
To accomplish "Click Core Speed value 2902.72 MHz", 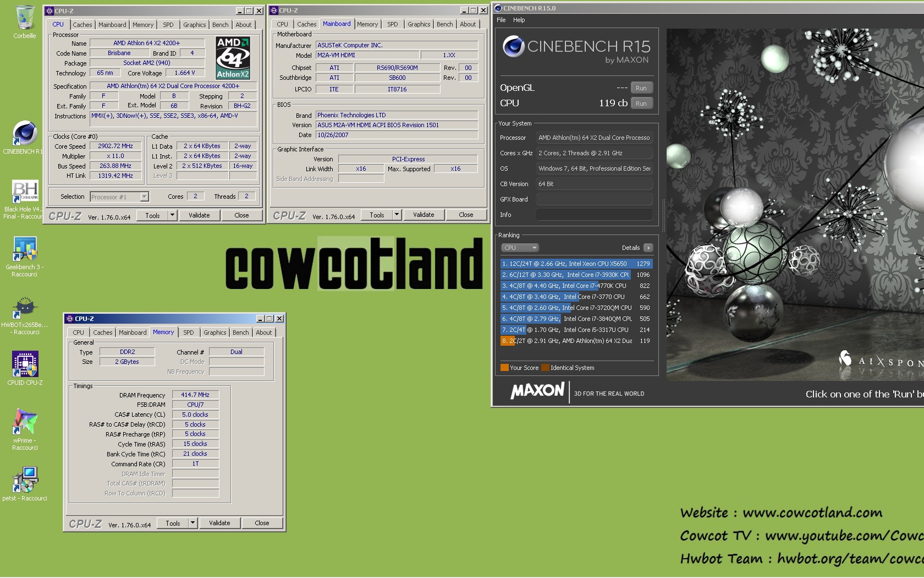I will coord(116,146).
